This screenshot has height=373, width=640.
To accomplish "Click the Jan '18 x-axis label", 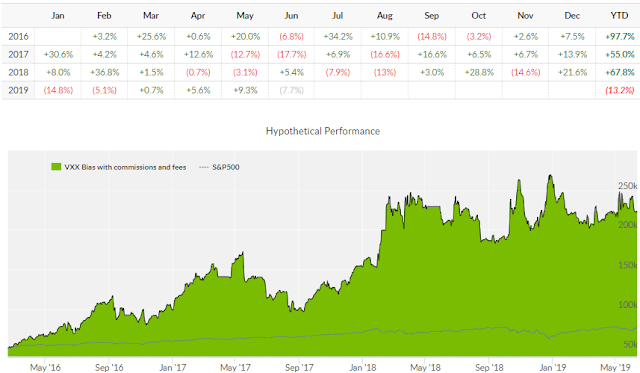I will (363, 367).
